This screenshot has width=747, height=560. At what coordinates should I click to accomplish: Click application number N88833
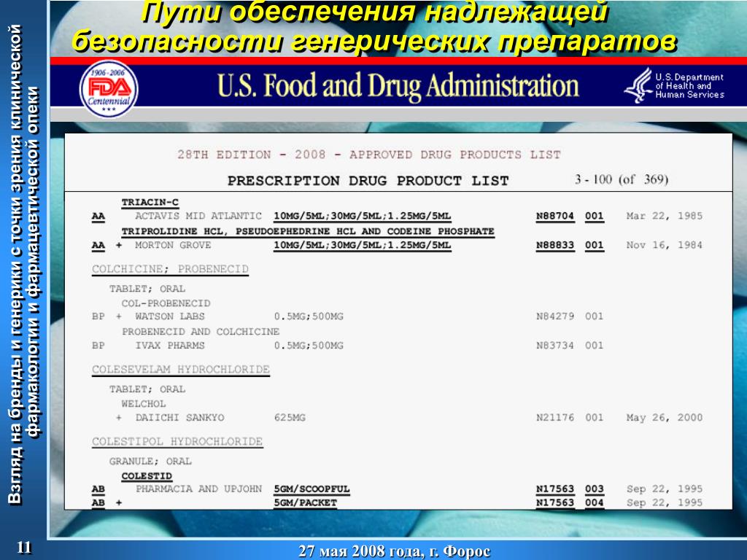[x=555, y=245]
